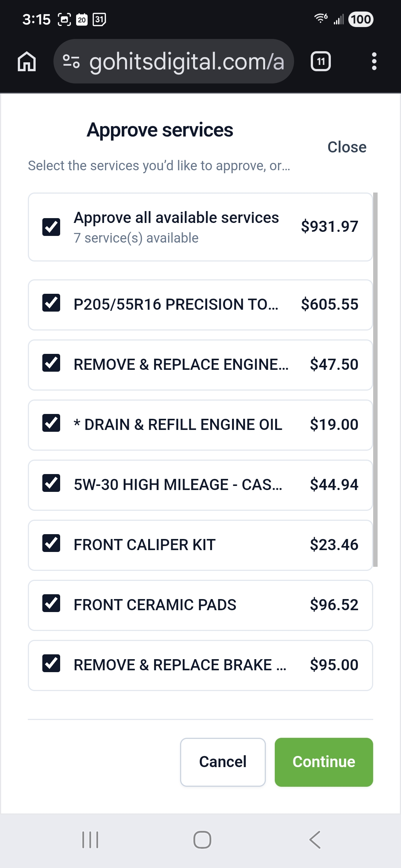Uncheck the P205/55R16 Precision tire checkbox
The width and height of the screenshot is (401, 868).
tap(51, 303)
